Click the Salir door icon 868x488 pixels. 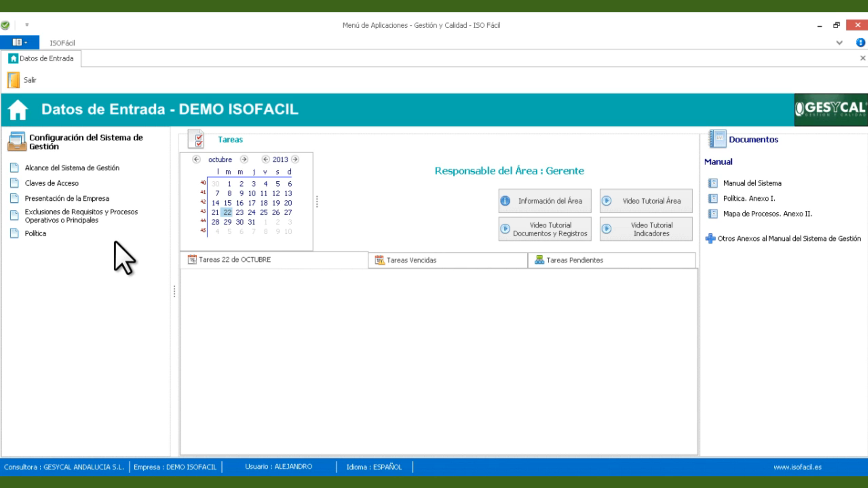click(14, 80)
